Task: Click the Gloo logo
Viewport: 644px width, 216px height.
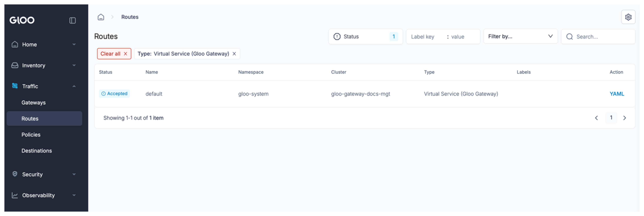Action: click(x=22, y=20)
